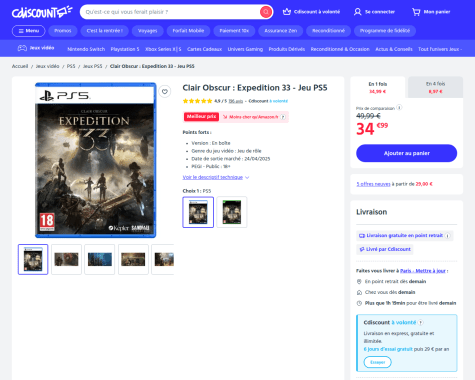Viewport: 475px width, 380px height.
Task: Click the Mon panier cart icon
Action: click(416, 12)
